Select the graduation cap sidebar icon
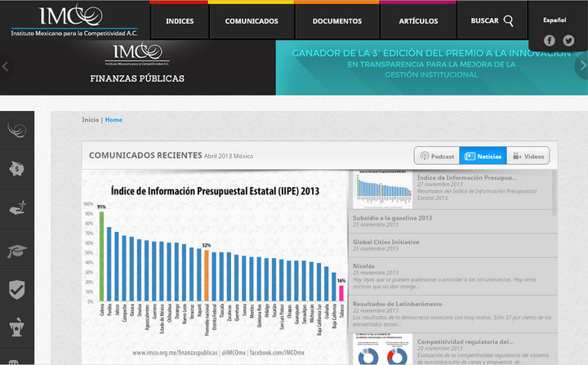 (16, 250)
